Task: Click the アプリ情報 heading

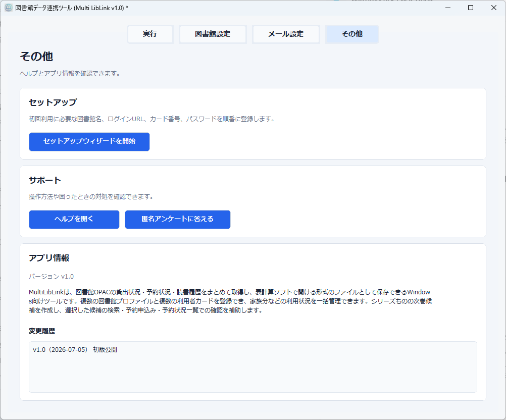Action: tap(49, 258)
